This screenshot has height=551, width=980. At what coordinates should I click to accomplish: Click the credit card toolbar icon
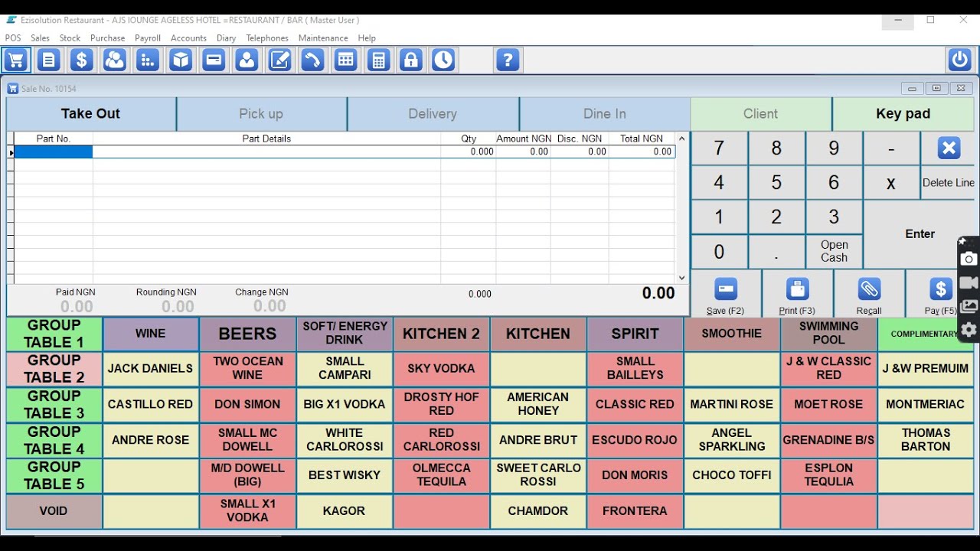pyautogui.click(x=214, y=60)
